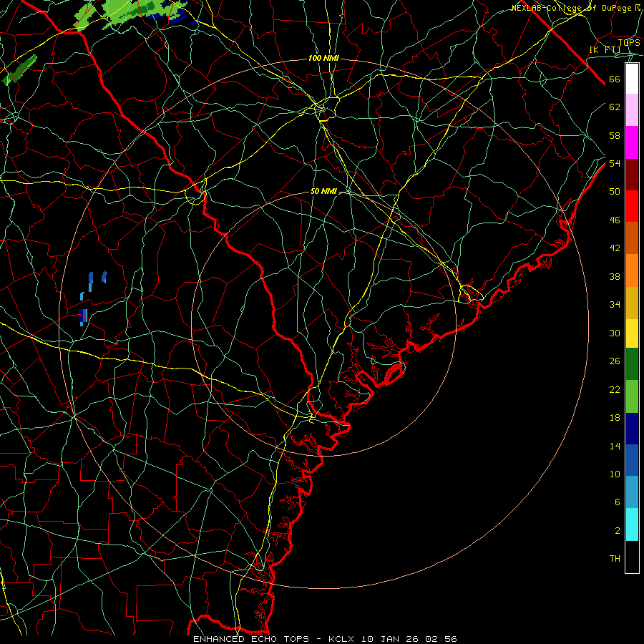Click the '[K FT]' legend unit label

605,49
